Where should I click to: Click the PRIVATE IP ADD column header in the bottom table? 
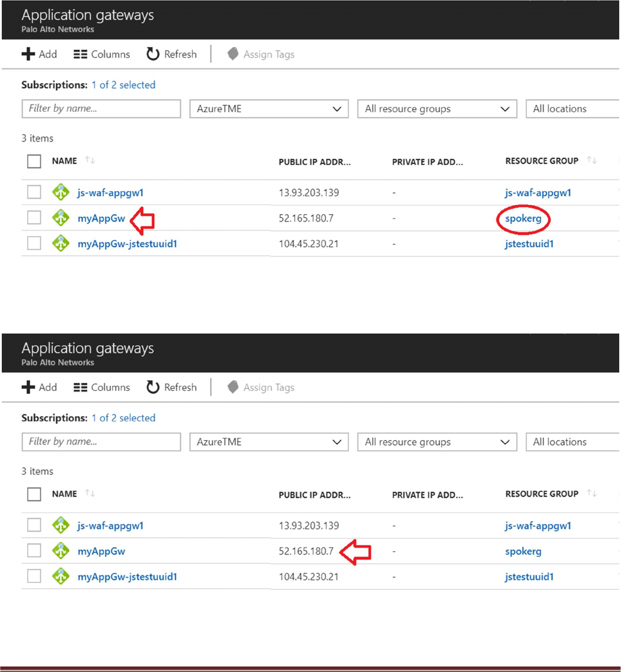[427, 495]
